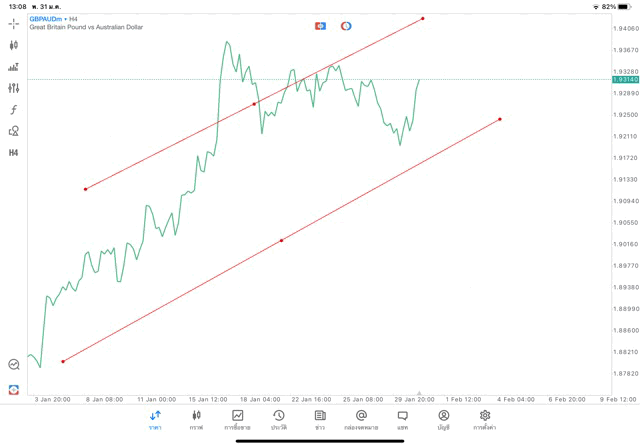Open the candlestick chart type icon
This screenshot has width=640, height=447.
coord(13,45)
